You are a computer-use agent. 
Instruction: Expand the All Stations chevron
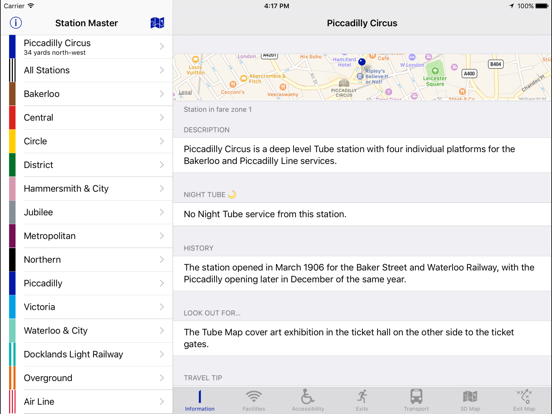(162, 70)
